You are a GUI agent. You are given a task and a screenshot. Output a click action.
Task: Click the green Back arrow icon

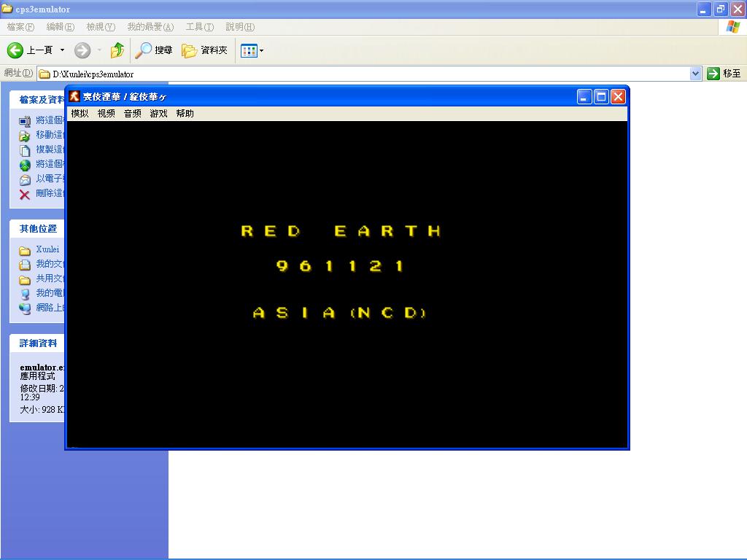tap(15, 50)
